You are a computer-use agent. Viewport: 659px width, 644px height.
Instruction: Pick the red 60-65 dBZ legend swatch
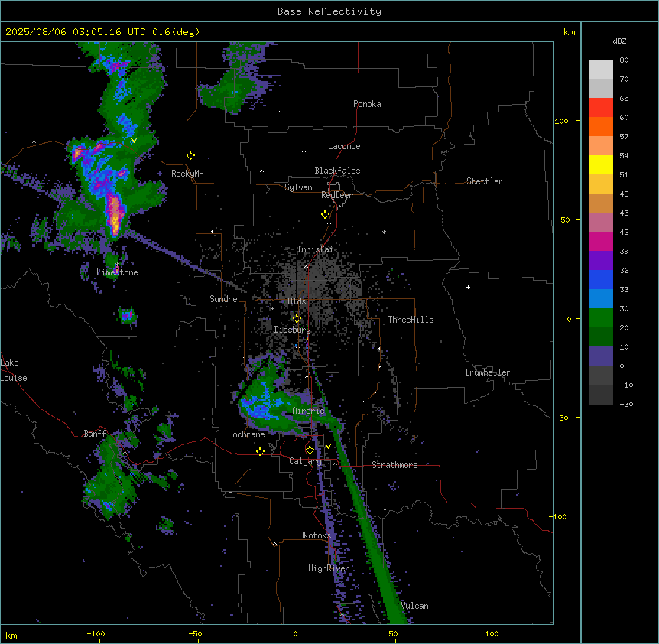pyautogui.click(x=601, y=108)
